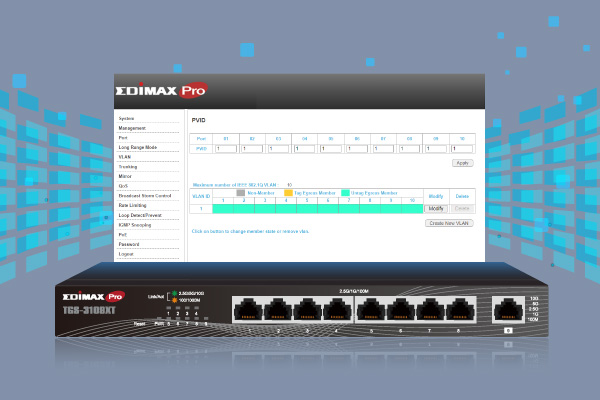This screenshot has width=600, height=400.
Task: Go to the Mirror settings
Action: click(125, 176)
